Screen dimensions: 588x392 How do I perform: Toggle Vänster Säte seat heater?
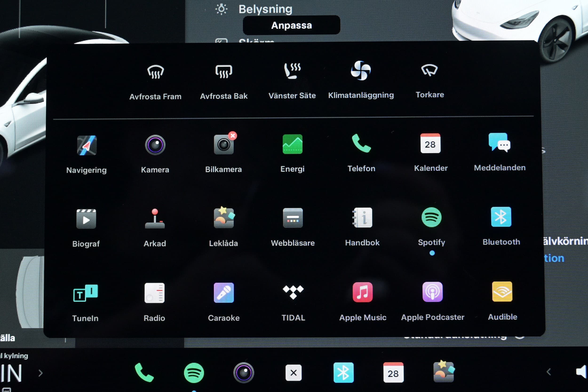pyautogui.click(x=292, y=71)
